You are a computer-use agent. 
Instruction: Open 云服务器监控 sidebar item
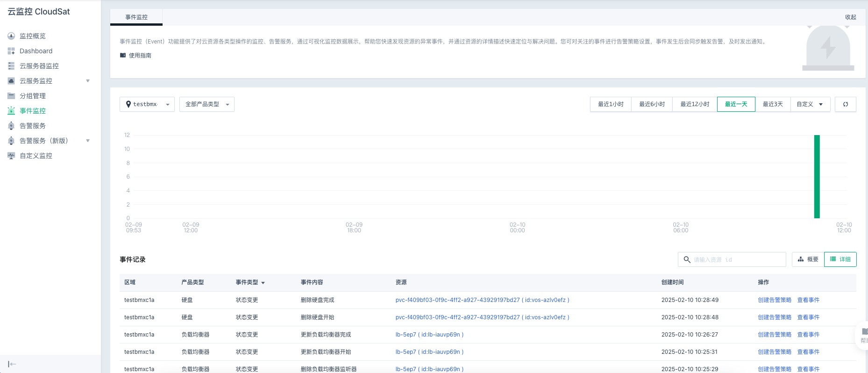click(39, 66)
